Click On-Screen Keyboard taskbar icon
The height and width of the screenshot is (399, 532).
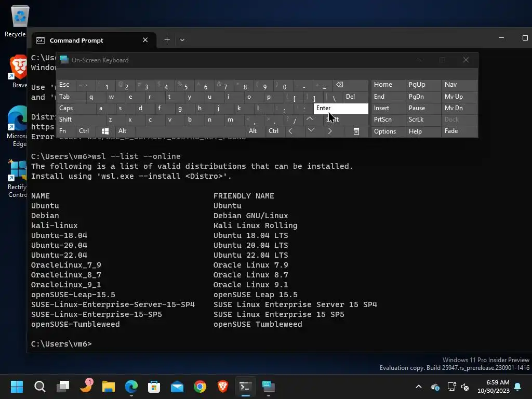point(269,387)
